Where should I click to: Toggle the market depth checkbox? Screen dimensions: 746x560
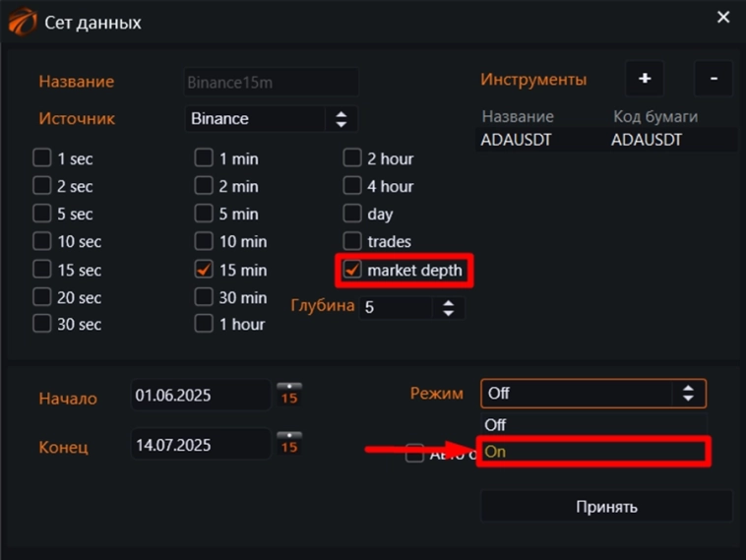pyautogui.click(x=352, y=270)
